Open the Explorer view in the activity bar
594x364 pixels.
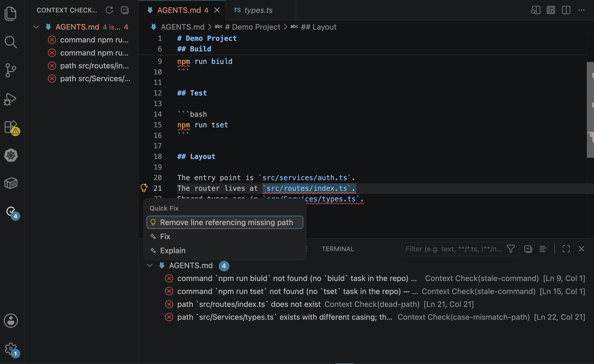point(11,13)
